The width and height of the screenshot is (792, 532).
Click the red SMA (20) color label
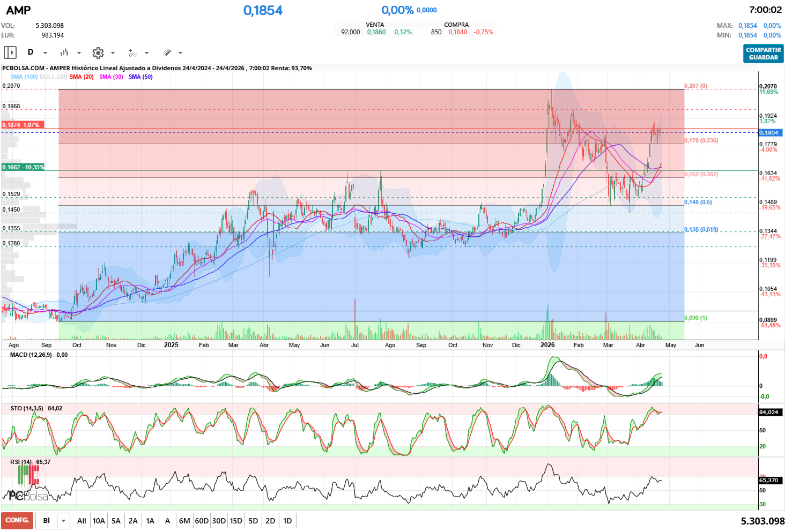point(82,77)
